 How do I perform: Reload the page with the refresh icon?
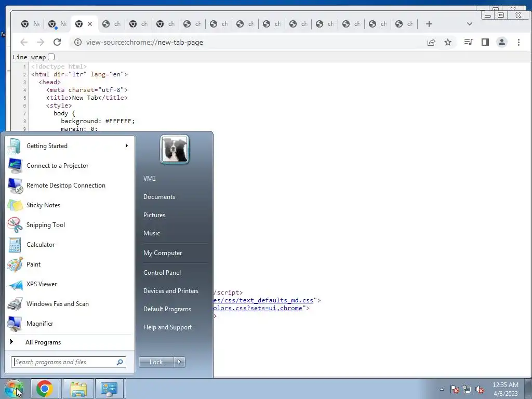57,42
